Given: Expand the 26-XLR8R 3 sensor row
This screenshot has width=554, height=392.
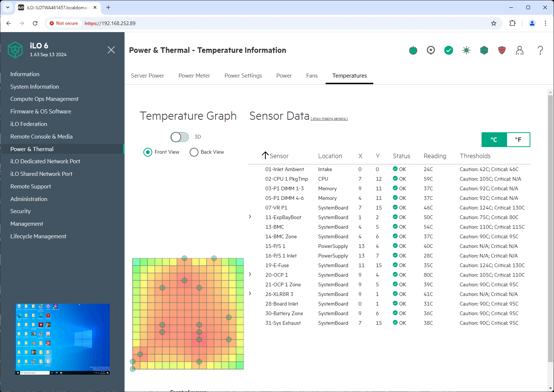Looking at the screenshot, I should click(250, 294).
